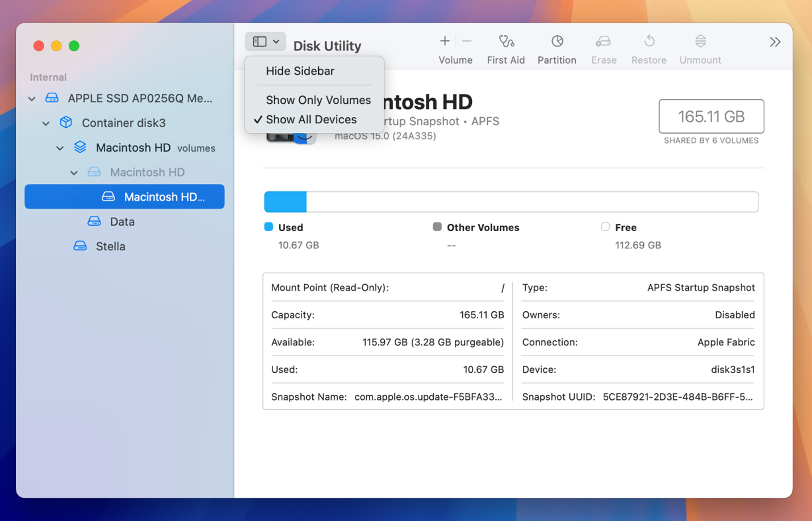Click the yellow minimize window button
The height and width of the screenshot is (521, 812).
point(56,46)
